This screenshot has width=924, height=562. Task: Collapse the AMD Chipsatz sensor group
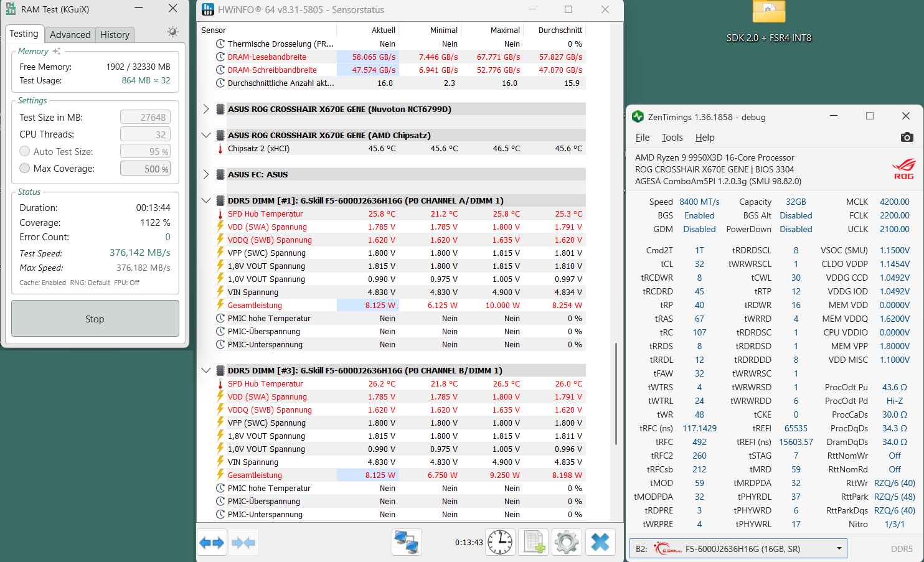206,135
